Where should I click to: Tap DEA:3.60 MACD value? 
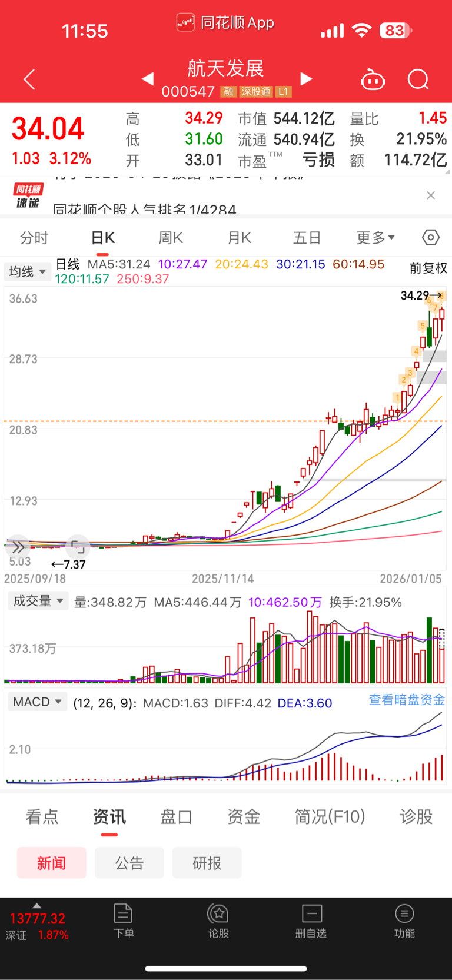pyautogui.click(x=305, y=703)
